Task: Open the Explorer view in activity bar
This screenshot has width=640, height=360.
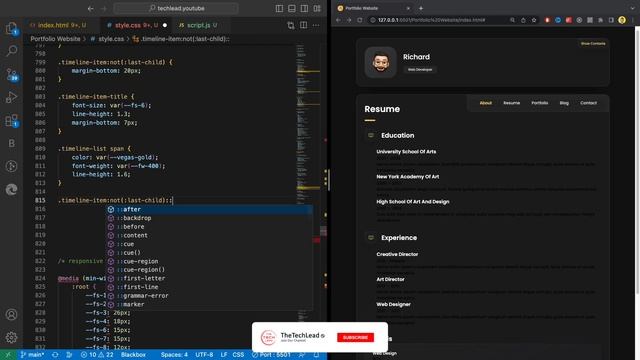Action: (11, 28)
